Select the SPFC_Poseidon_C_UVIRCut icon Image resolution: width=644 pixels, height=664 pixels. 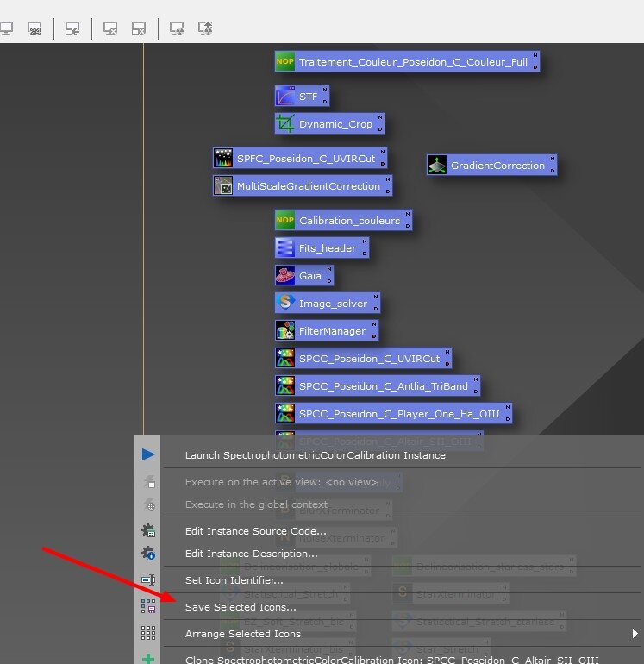tap(300, 159)
